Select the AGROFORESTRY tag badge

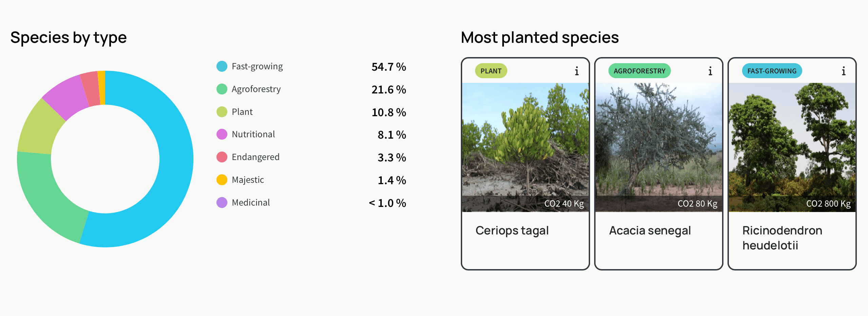tap(639, 71)
